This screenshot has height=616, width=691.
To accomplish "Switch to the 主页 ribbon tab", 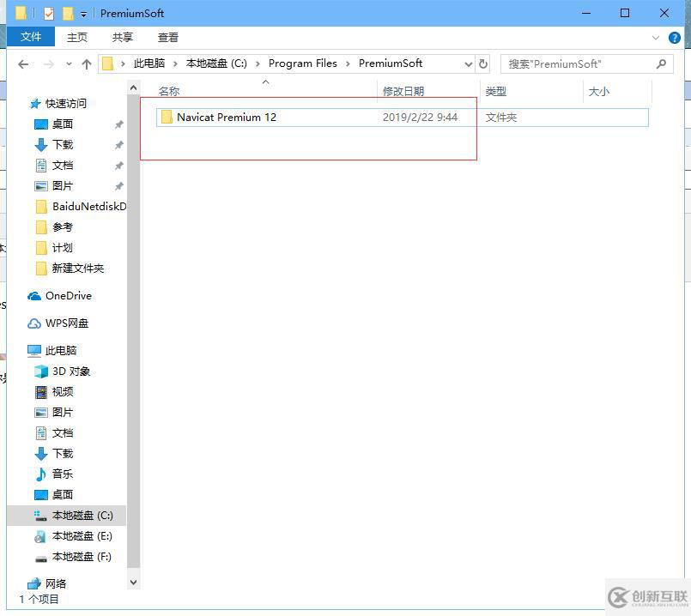I will click(x=77, y=38).
